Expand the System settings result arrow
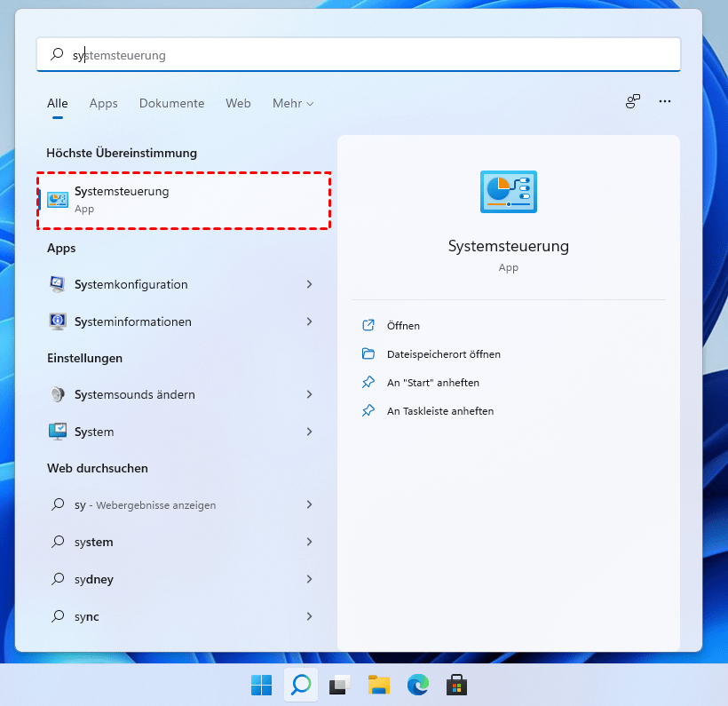728x706 pixels. (309, 432)
